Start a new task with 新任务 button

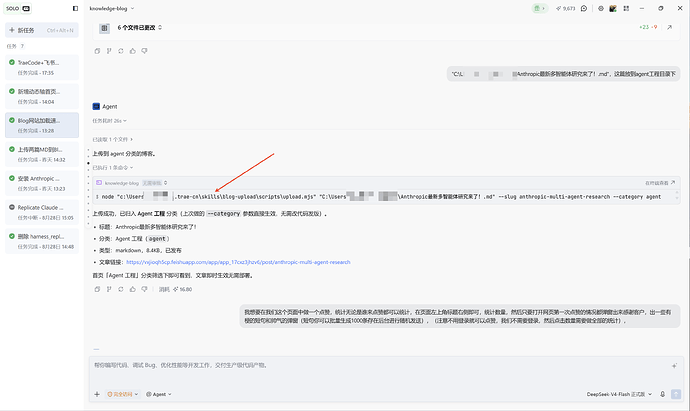pyautogui.click(x=42, y=30)
